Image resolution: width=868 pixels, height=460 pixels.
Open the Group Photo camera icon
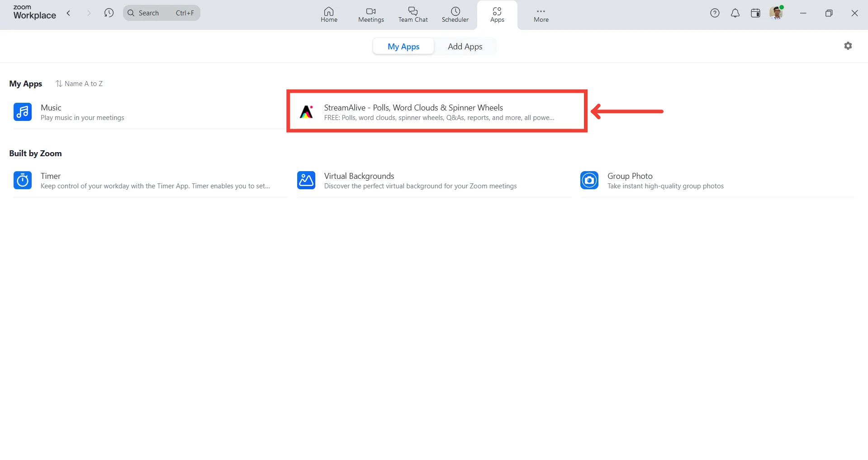coord(589,180)
